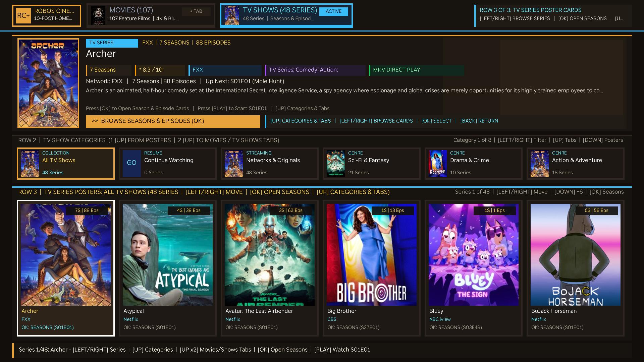The image size is (644, 362).
Task: Switch to the Movies (107) tab
Action: click(151, 15)
